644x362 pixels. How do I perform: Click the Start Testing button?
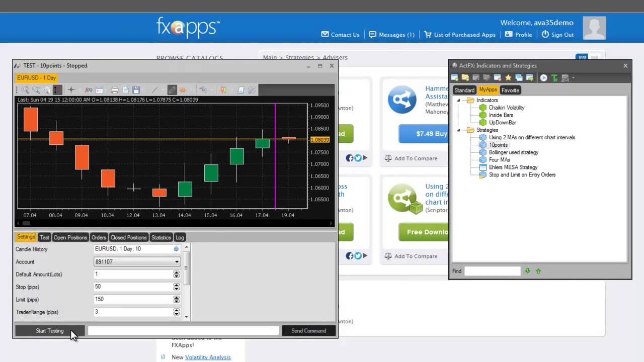(x=50, y=330)
